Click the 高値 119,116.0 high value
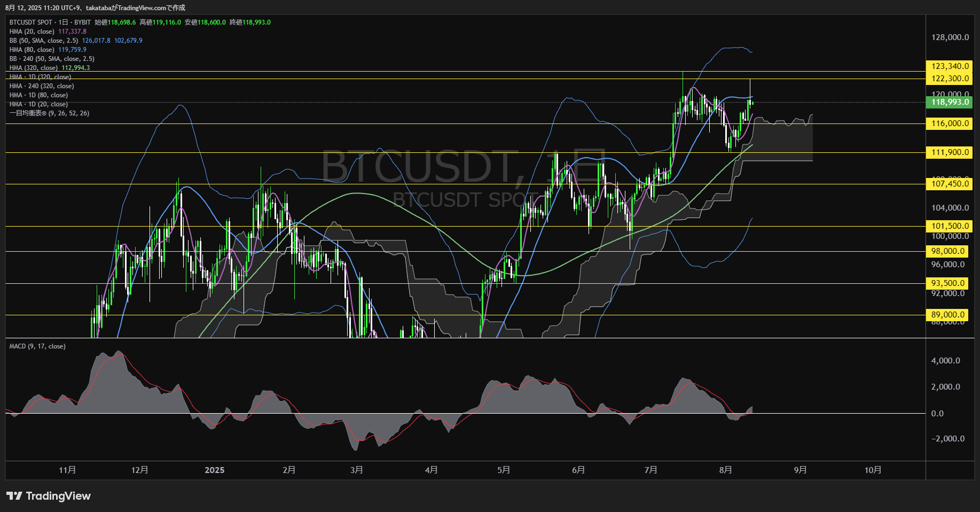Viewport: 980px width, 512px height. (x=160, y=22)
